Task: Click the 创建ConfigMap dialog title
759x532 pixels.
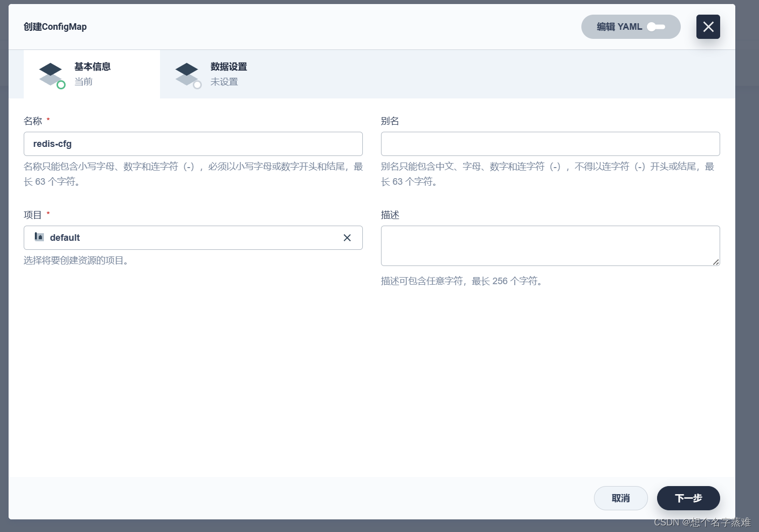Action: (x=55, y=27)
